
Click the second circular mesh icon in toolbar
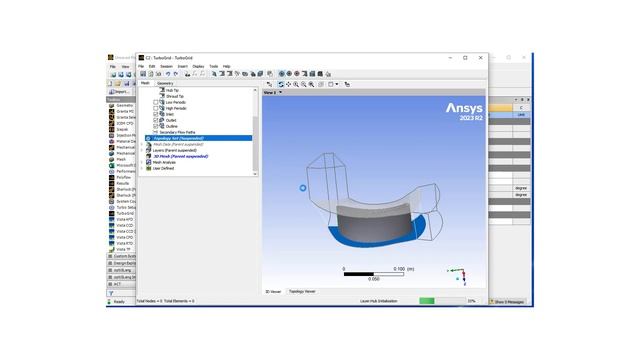[289, 74]
